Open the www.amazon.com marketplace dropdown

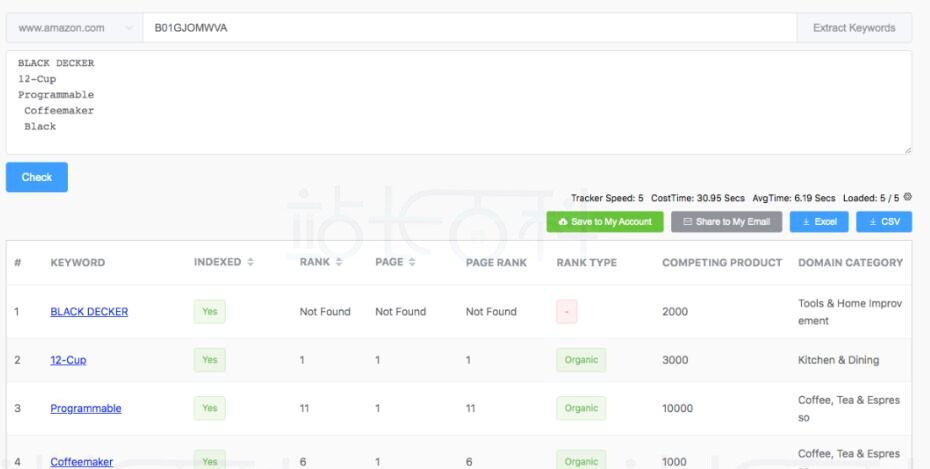74,28
